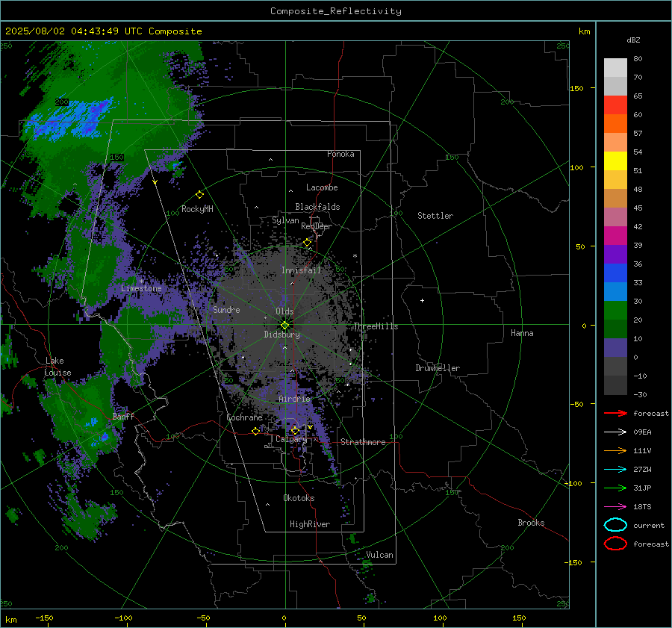Click the Lake Louise label
672x628 pixels.
coord(57,367)
